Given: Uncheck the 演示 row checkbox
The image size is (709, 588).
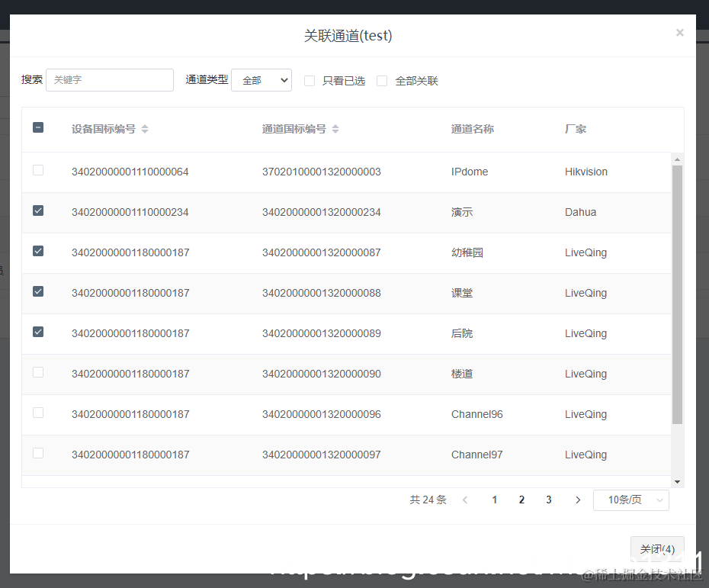Looking at the screenshot, I should click(38, 210).
